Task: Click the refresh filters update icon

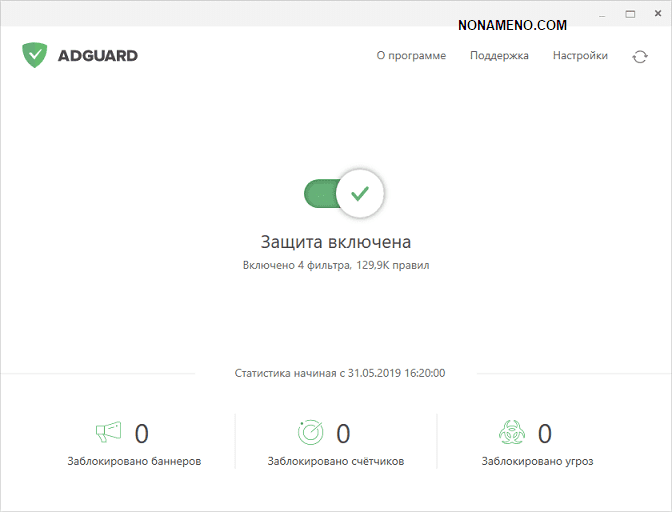Action: 640,57
